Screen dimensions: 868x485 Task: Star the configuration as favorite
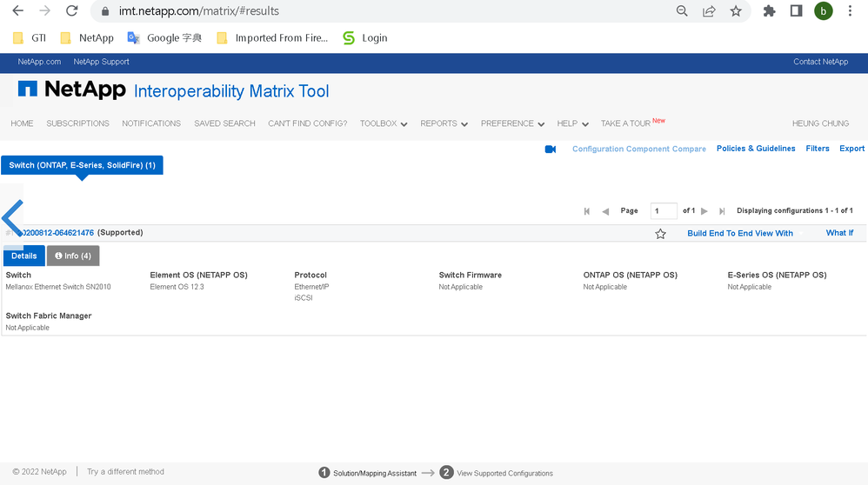pyautogui.click(x=660, y=234)
